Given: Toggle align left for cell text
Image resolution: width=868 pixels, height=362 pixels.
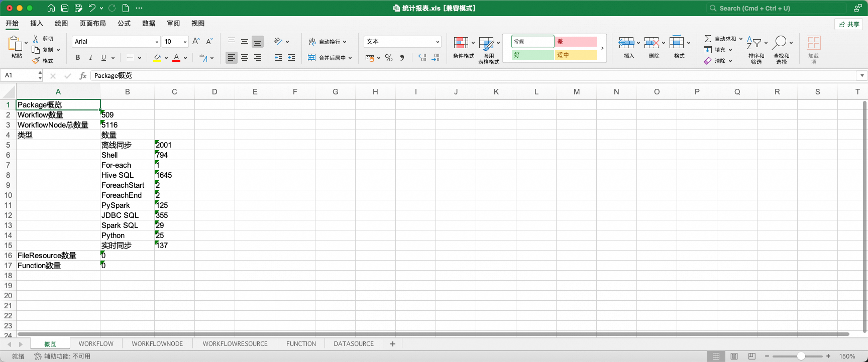Looking at the screenshot, I should pos(231,58).
